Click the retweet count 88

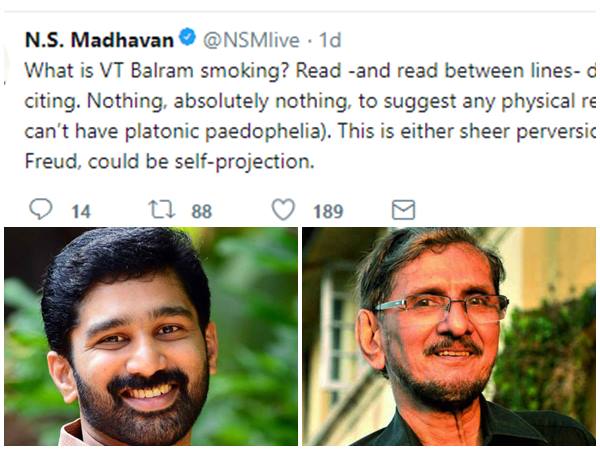(202, 210)
